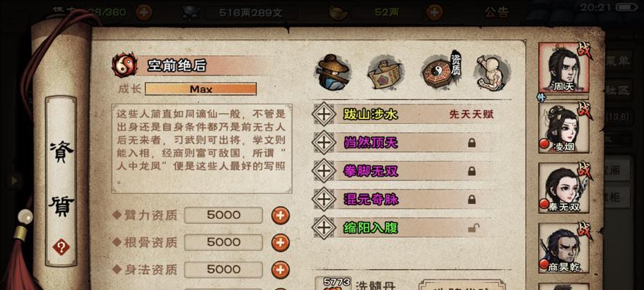Select character 周天 portrait

coord(564,68)
